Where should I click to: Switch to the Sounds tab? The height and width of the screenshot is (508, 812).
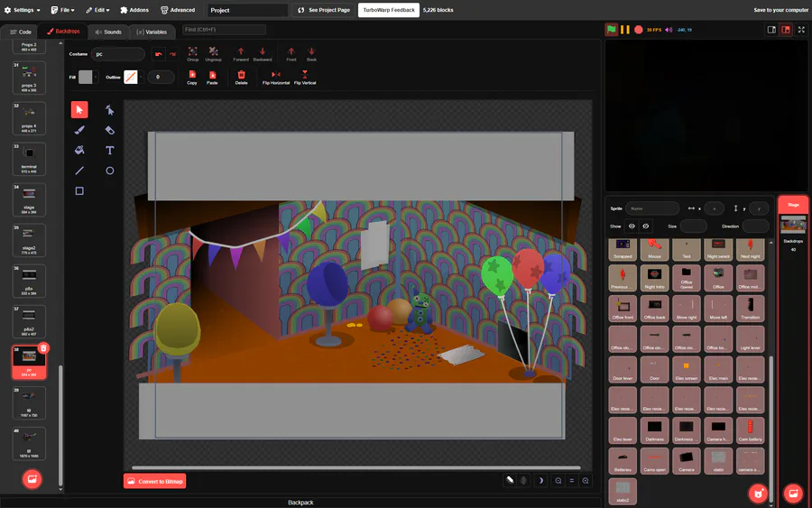coord(106,32)
